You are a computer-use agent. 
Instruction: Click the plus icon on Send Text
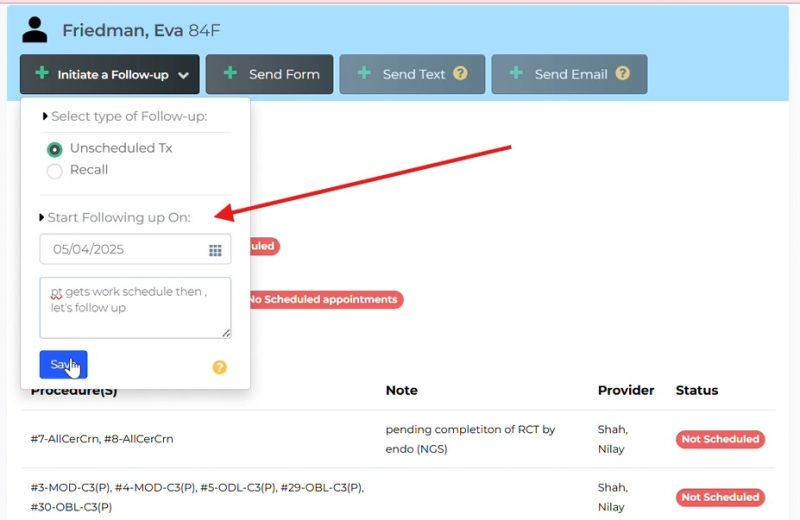coord(363,74)
